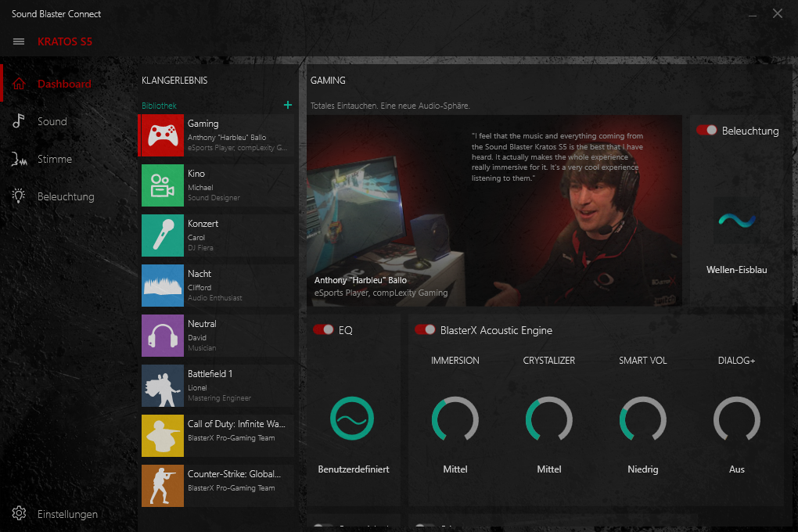This screenshot has width=798, height=532.
Task: Open the Stimme menu item
Action: pos(69,159)
